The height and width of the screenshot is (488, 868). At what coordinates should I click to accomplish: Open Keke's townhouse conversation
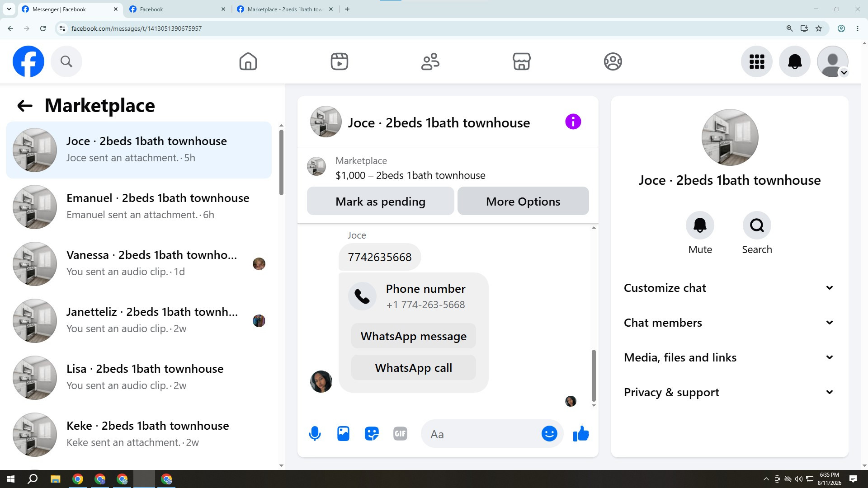(x=139, y=435)
